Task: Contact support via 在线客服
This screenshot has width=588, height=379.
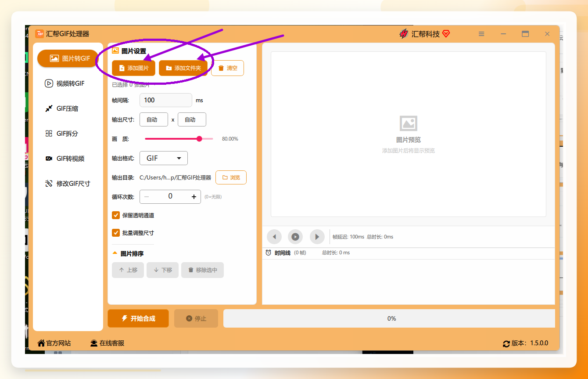Action: point(107,343)
